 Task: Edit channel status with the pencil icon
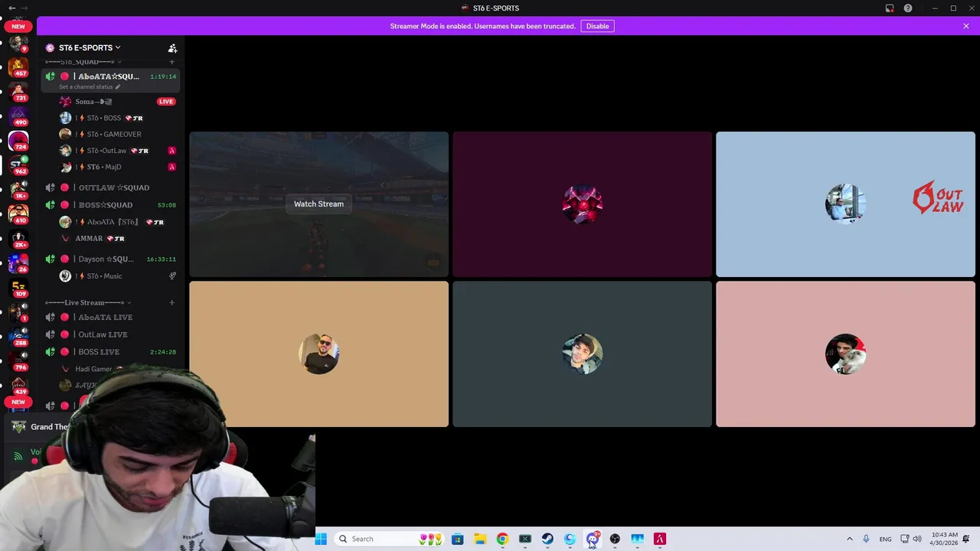point(117,86)
